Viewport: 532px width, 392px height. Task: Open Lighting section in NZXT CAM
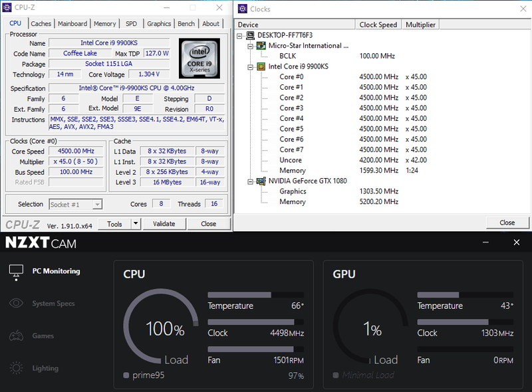(x=45, y=368)
